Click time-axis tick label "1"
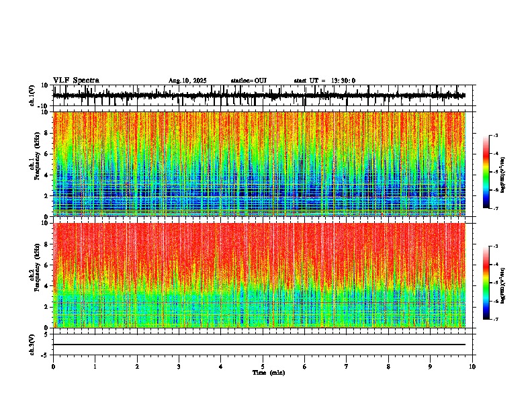This screenshot has height=411, width=532. pyautogui.click(x=95, y=367)
